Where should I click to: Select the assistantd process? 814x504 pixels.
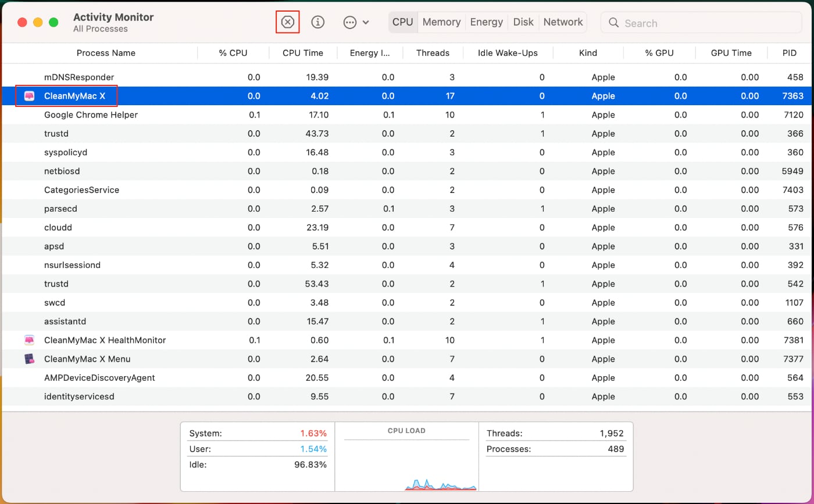point(407,321)
